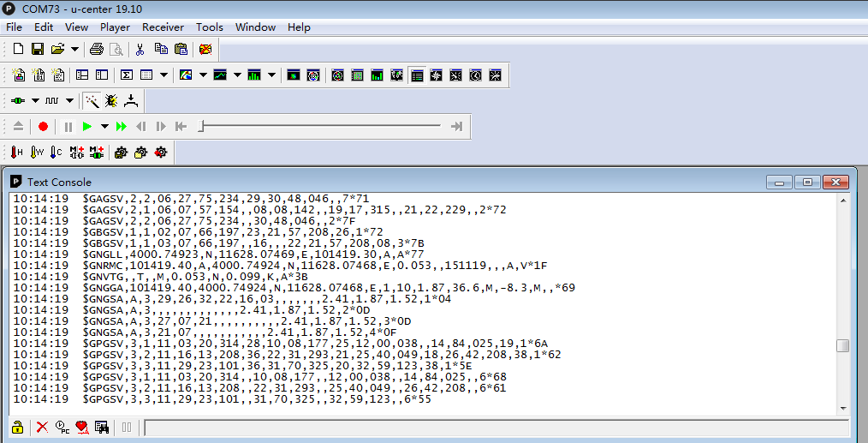Expand the histogram view dropdown arrow

point(272,75)
